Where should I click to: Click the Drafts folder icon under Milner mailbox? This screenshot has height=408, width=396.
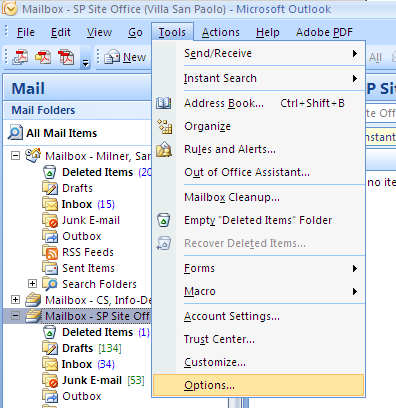point(50,188)
